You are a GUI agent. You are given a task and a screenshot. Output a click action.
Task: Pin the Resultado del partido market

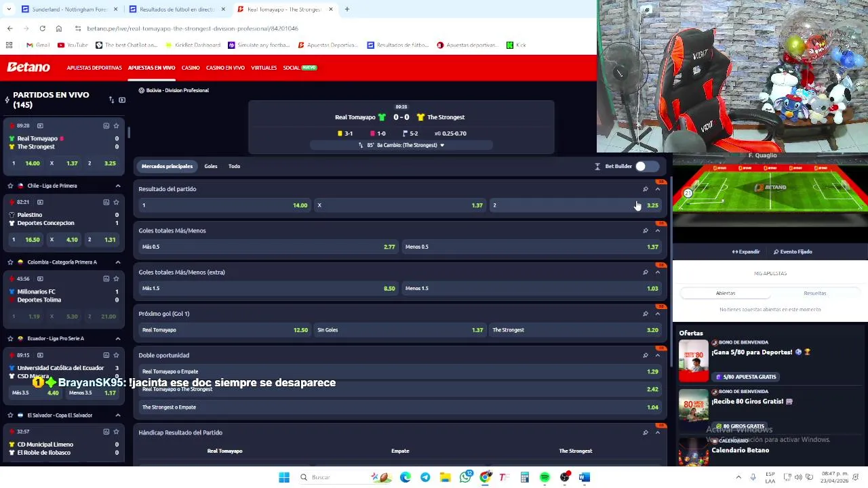(x=646, y=189)
